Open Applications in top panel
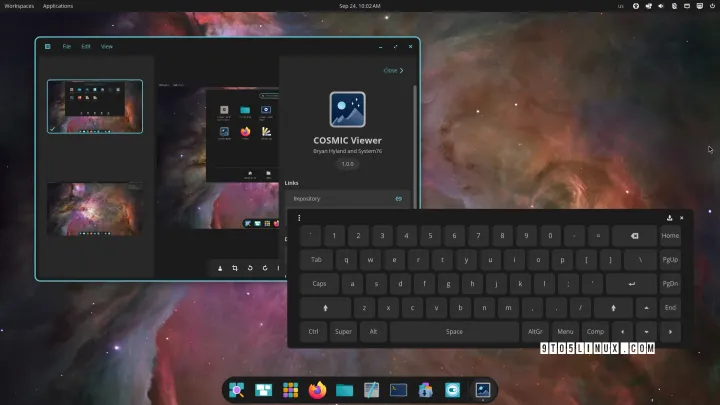 pyautogui.click(x=58, y=6)
